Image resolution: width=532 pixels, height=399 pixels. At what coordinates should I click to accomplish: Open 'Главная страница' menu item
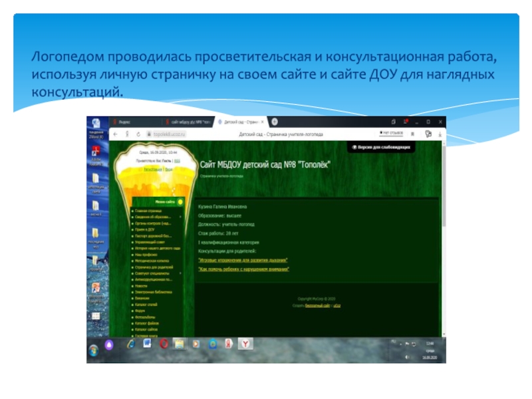point(148,211)
